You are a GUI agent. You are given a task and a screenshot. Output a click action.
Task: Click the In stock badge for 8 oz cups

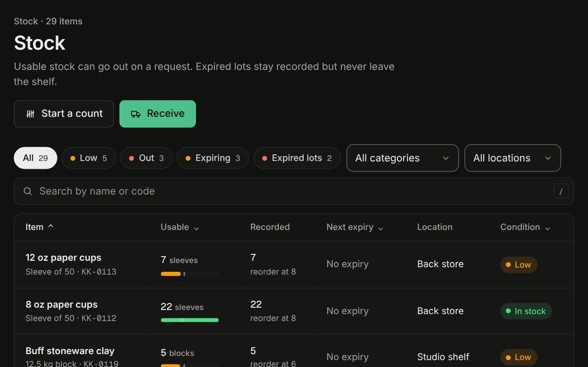click(526, 311)
